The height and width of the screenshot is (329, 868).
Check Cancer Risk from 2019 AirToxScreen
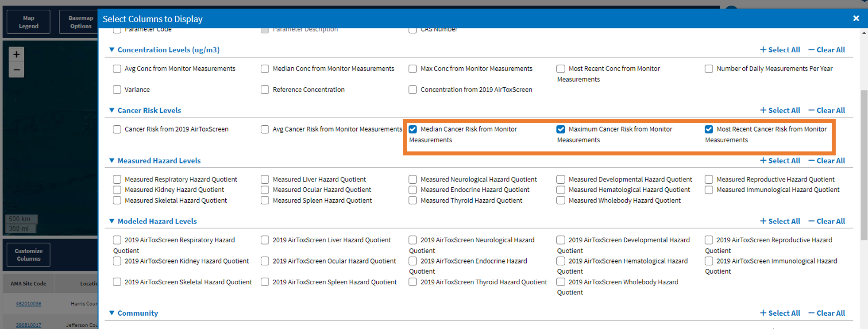pyautogui.click(x=117, y=129)
